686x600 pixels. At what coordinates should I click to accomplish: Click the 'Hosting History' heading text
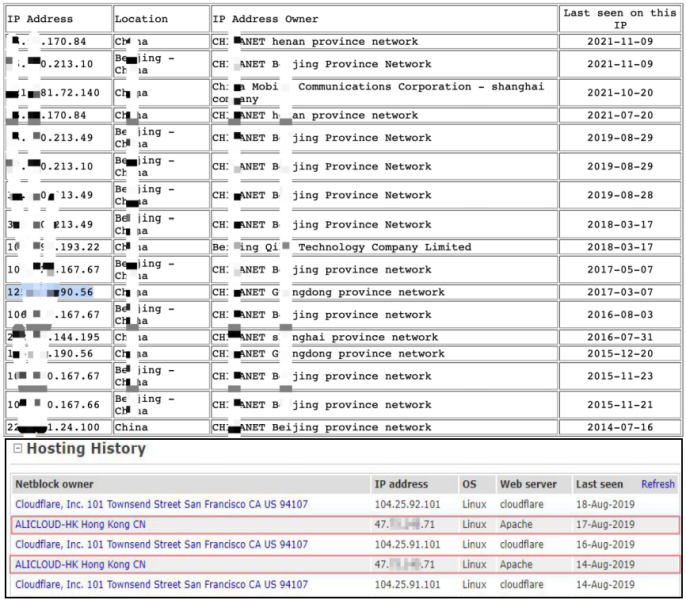tap(86, 449)
